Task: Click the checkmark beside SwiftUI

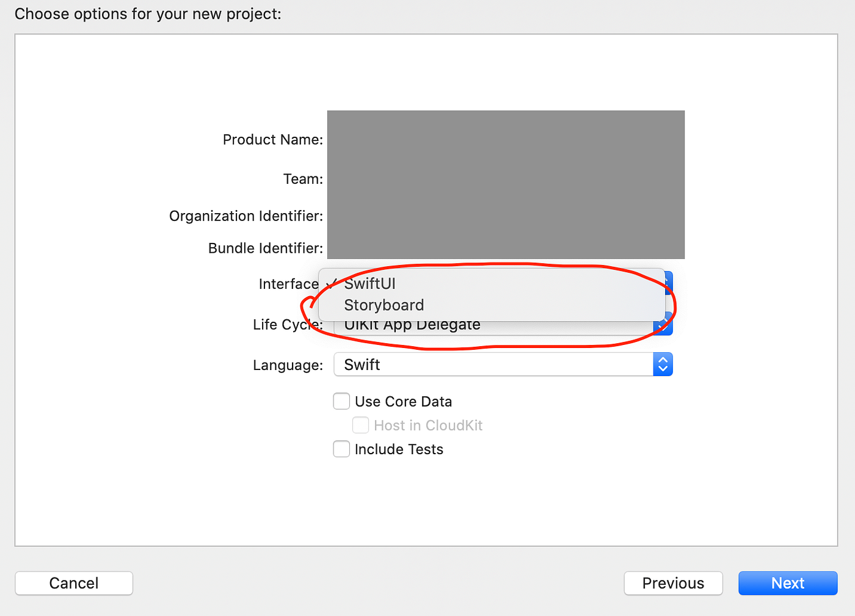Action: 331,284
